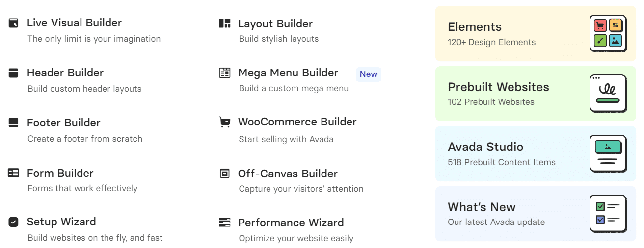Screen dimensions: 644x248
Task: Click the Off-Canvas Builder icon
Action: click(224, 174)
